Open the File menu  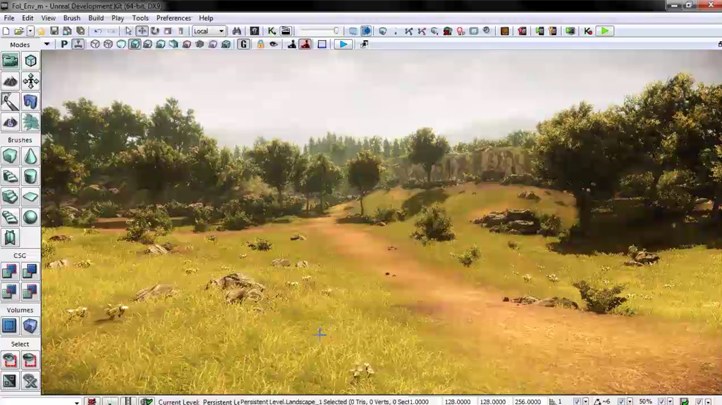(9, 18)
